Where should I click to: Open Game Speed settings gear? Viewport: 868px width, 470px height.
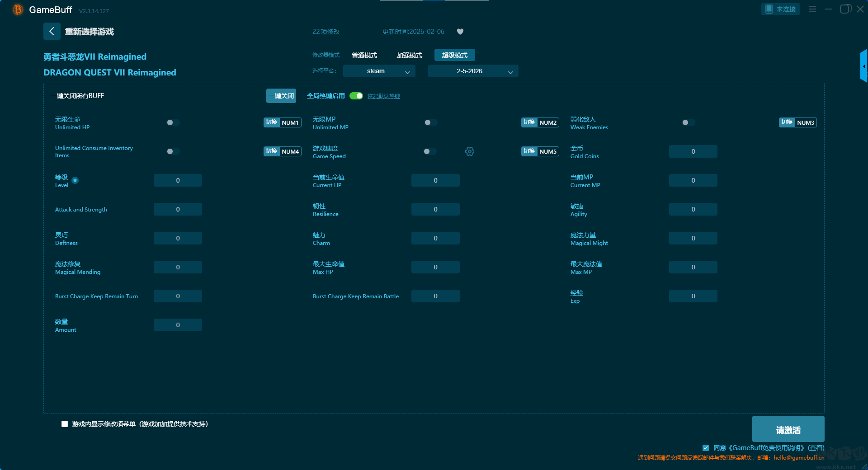[x=470, y=151]
